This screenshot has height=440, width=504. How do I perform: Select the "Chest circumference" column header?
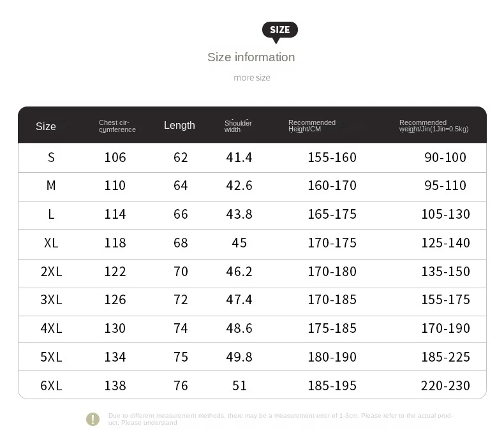tap(117, 126)
